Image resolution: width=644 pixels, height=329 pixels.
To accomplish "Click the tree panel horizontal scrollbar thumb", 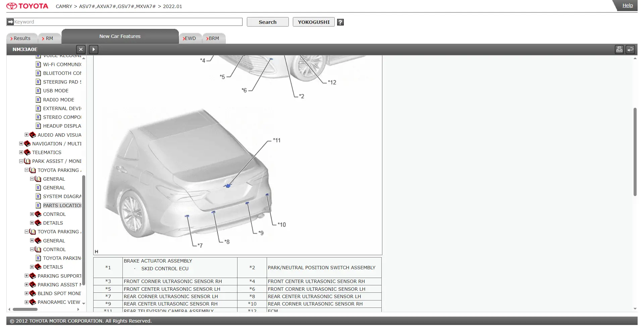I will [25, 309].
